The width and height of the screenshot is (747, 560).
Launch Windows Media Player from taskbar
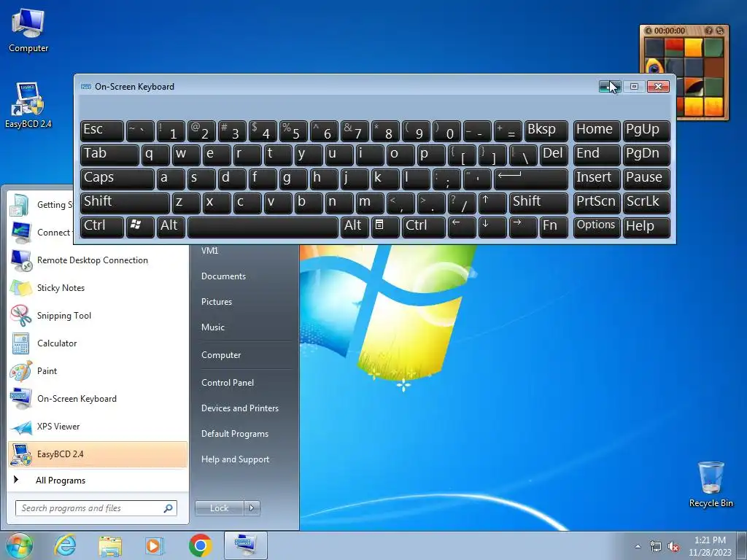click(155, 545)
